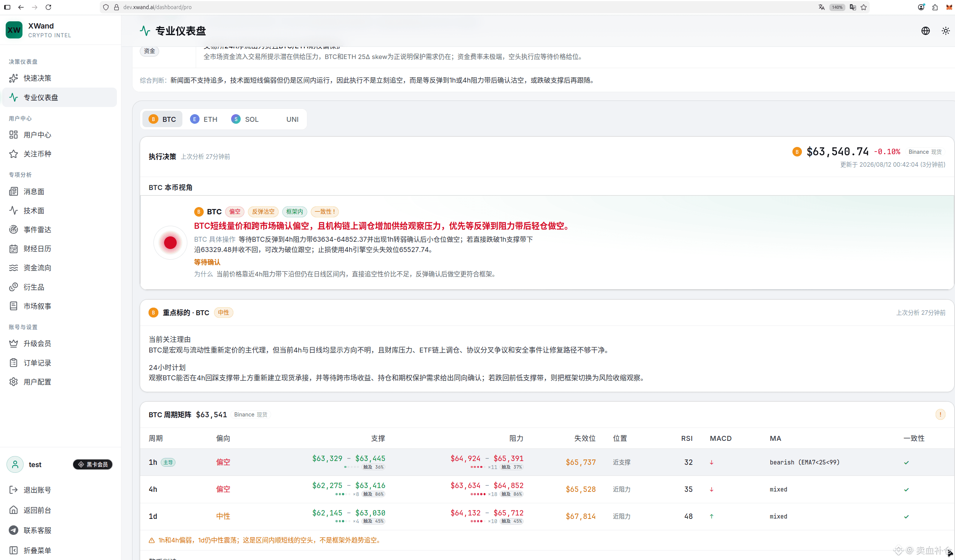Screen dimensions: 955x560
Task: Click the 市场叙事 document icon
Action: pyautogui.click(x=14, y=306)
